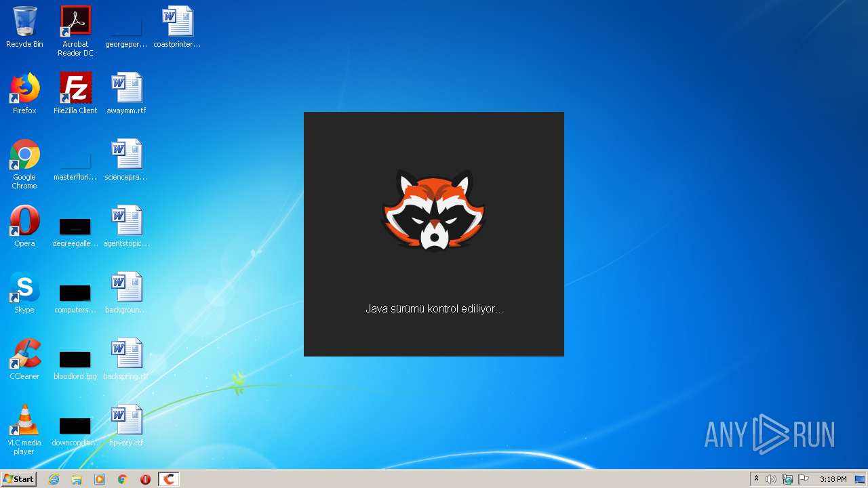Open Windows Media Player taskbar icon
The width and height of the screenshot is (868, 488).
[100, 479]
